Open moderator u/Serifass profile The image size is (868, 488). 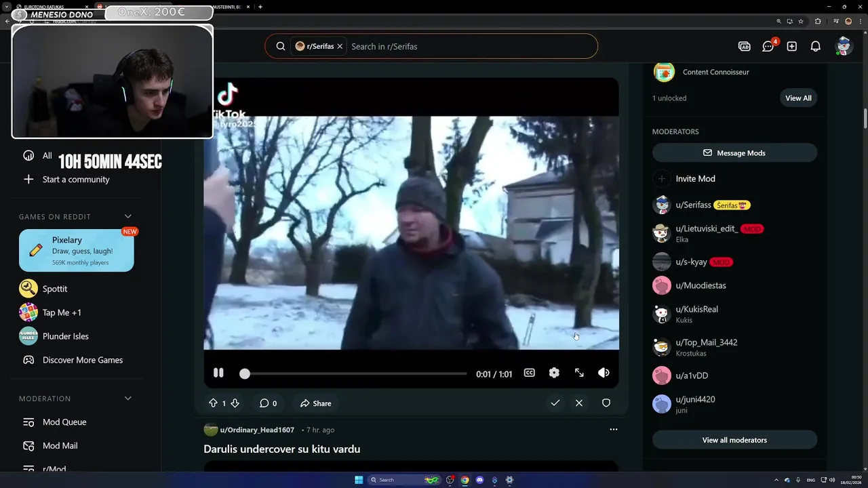693,205
